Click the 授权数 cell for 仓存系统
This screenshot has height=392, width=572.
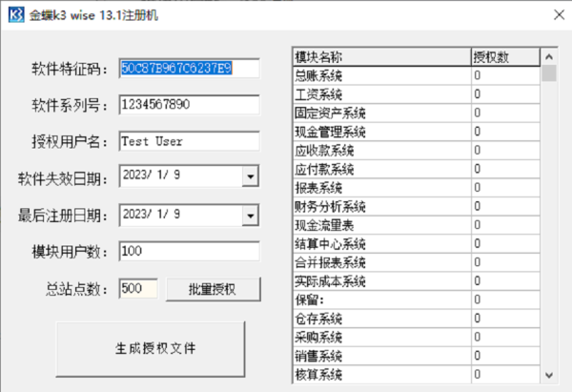click(x=505, y=319)
